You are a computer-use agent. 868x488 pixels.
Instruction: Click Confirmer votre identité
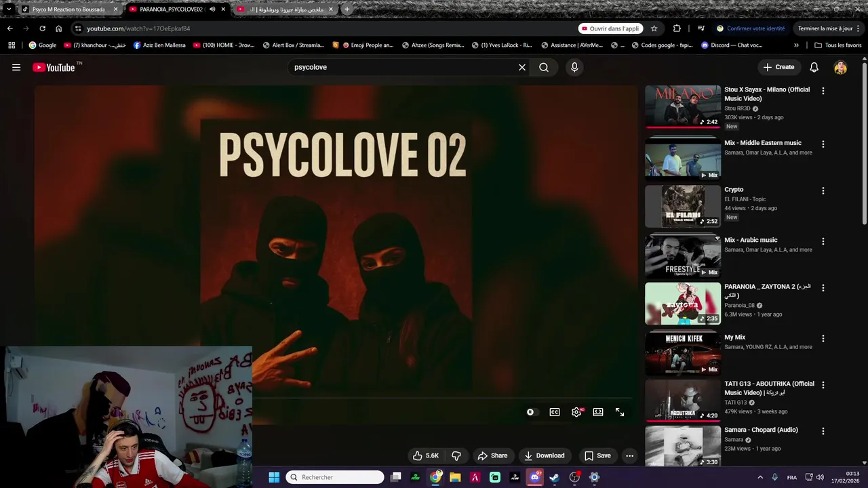coord(751,28)
